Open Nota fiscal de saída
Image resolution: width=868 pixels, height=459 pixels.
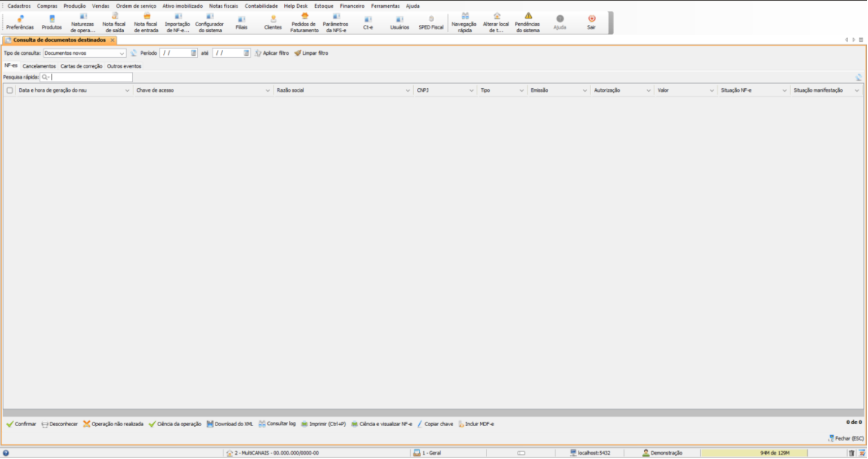click(x=114, y=17)
